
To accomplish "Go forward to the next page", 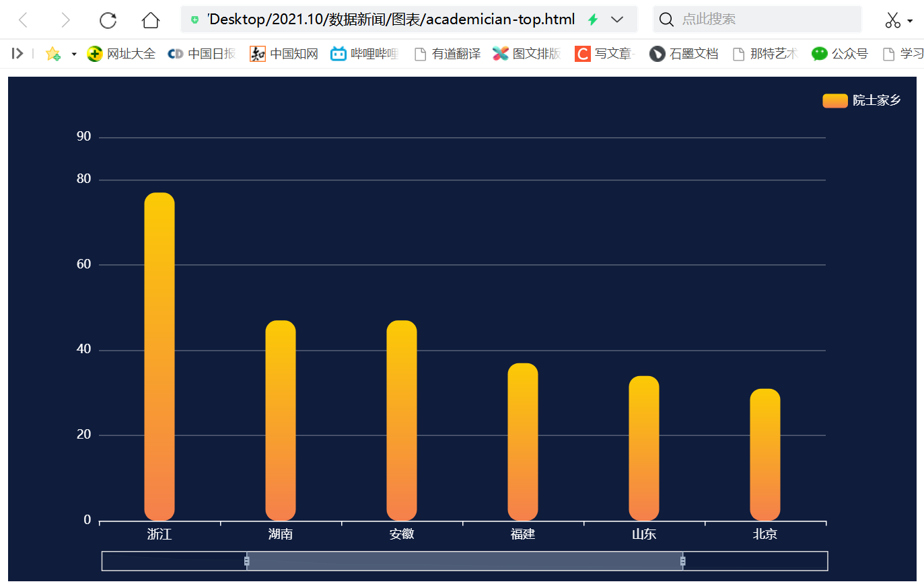I will click(x=65, y=20).
